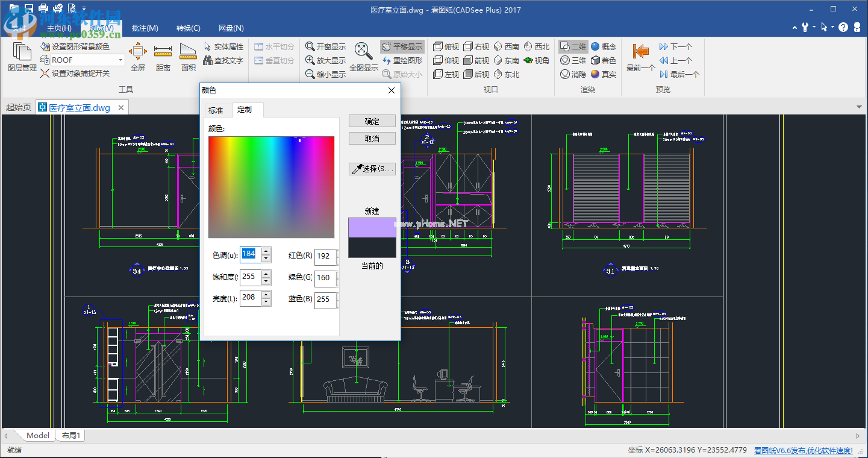Toggle 设置对象捕捉开关 object snap
Image resolution: width=868 pixels, height=458 pixels.
pyautogui.click(x=75, y=74)
